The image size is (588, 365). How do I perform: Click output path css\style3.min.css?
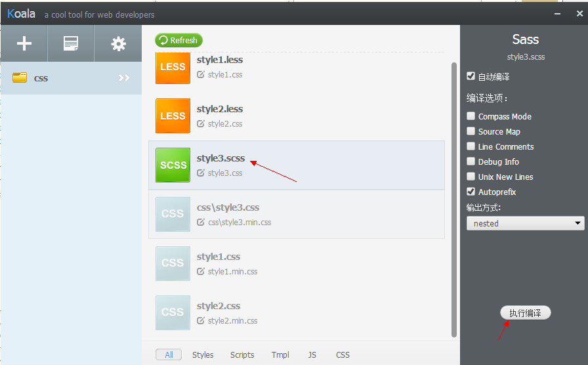pyautogui.click(x=240, y=223)
